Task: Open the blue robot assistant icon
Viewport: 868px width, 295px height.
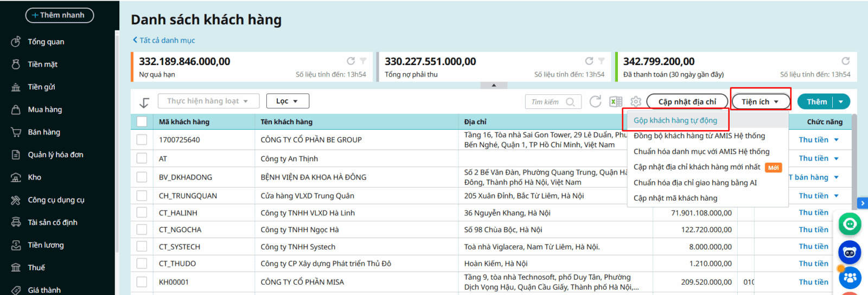Action: tap(850, 252)
